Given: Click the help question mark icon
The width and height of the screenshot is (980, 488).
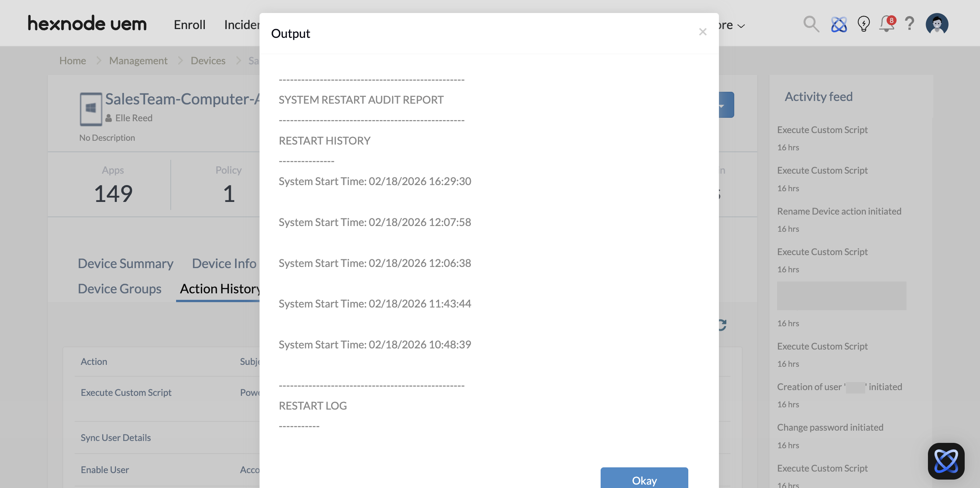Looking at the screenshot, I should pyautogui.click(x=910, y=24).
